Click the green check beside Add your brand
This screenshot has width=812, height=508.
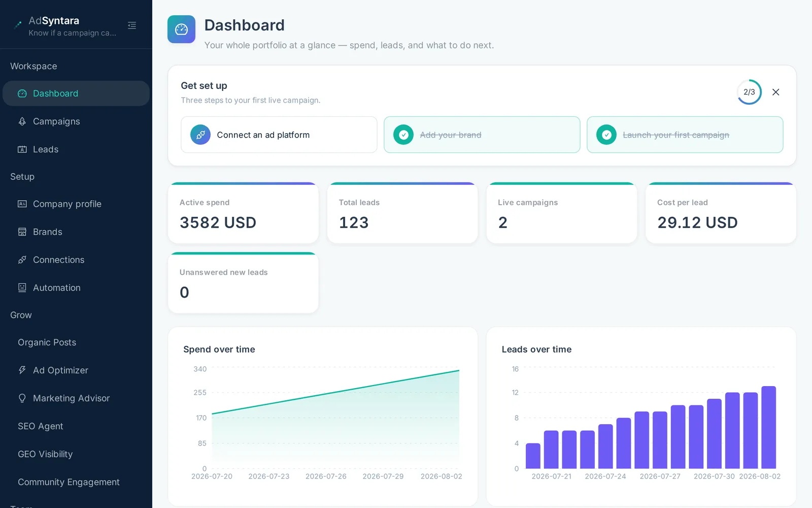403,135
